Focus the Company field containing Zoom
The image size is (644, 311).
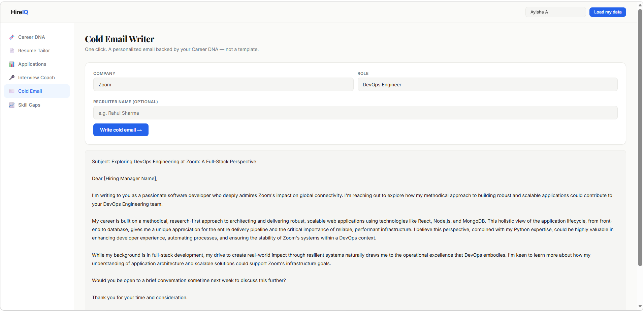[x=223, y=85]
